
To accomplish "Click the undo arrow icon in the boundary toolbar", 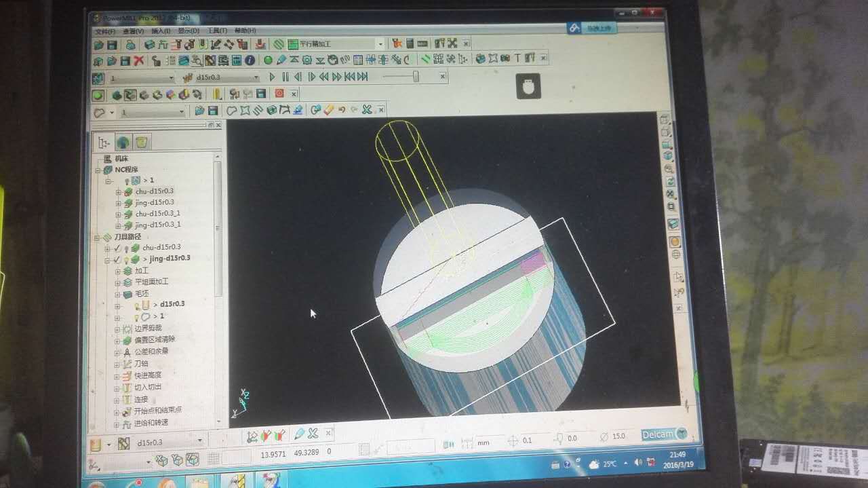I will (342, 110).
